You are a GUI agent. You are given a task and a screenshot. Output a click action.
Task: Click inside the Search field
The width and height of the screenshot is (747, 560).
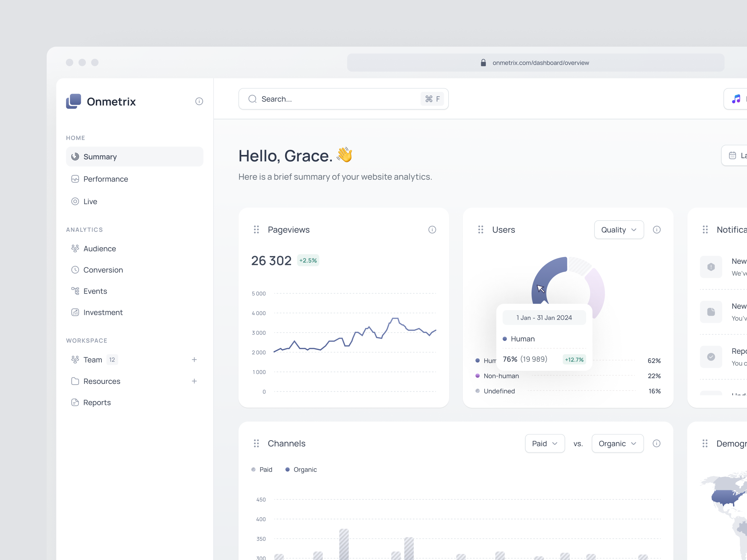(304, 99)
